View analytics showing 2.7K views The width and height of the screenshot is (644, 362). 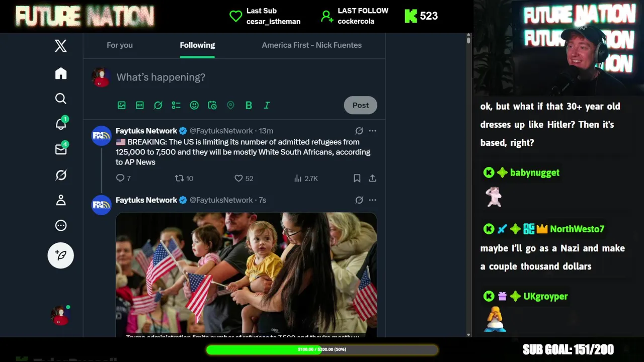pyautogui.click(x=305, y=178)
